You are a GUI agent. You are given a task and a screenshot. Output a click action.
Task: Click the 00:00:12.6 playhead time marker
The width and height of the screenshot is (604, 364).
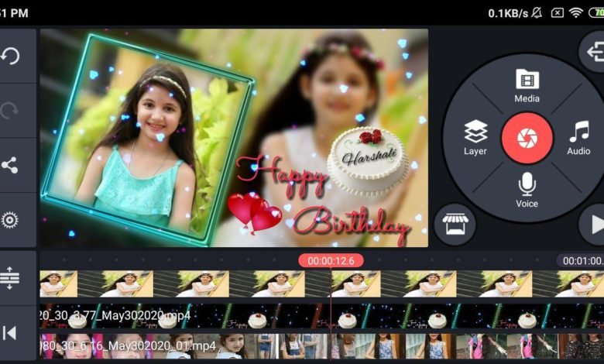click(331, 261)
